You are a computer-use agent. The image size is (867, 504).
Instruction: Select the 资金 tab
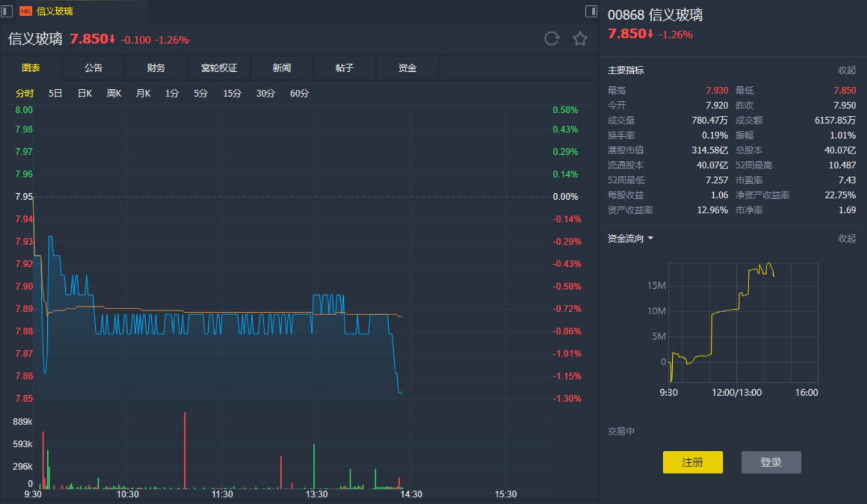(x=407, y=68)
